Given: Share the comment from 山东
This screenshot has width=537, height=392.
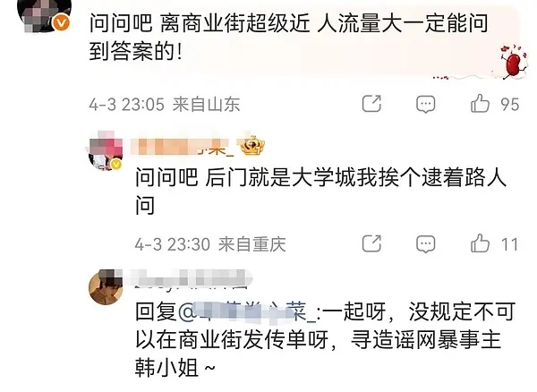Looking at the screenshot, I should (x=371, y=104).
